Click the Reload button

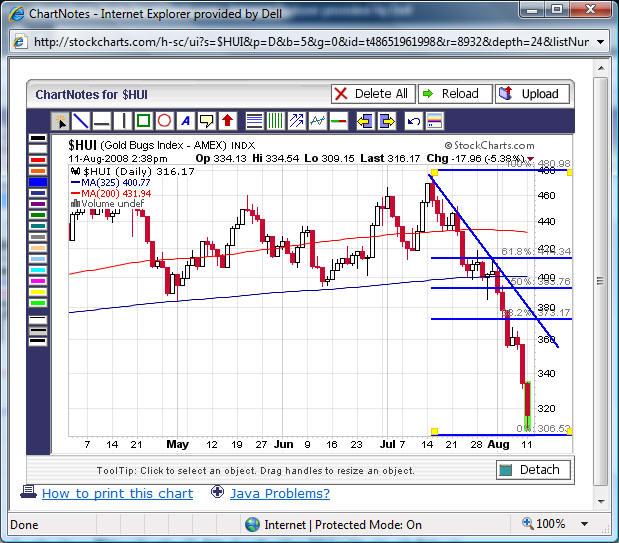click(x=455, y=94)
